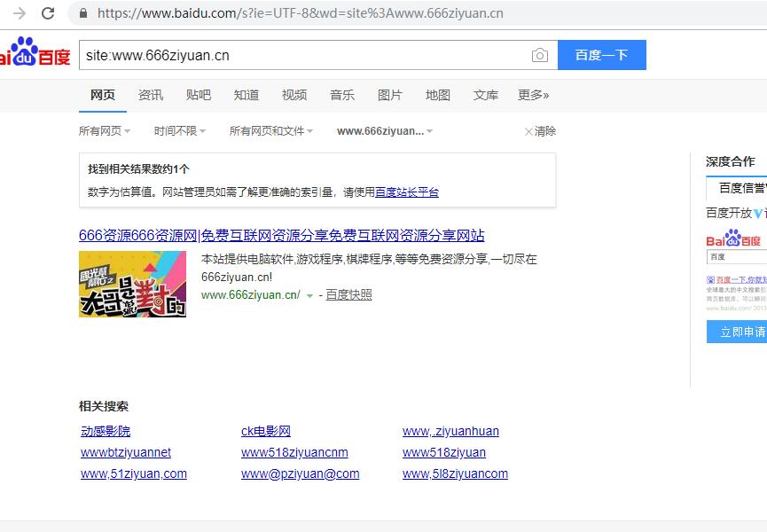This screenshot has height=532, width=767.
Task: Click the Baidu logo to return home
Action: click(x=32, y=53)
